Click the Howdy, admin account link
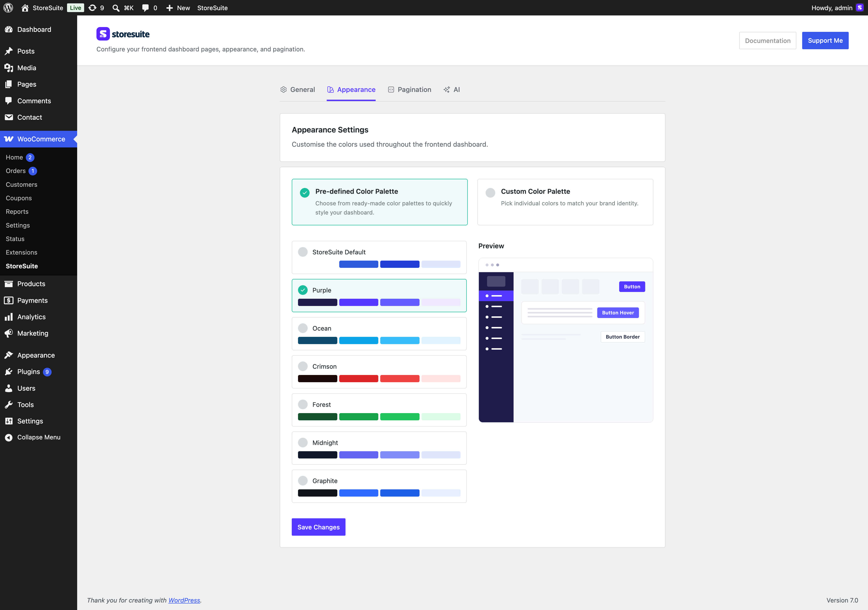 click(832, 7)
